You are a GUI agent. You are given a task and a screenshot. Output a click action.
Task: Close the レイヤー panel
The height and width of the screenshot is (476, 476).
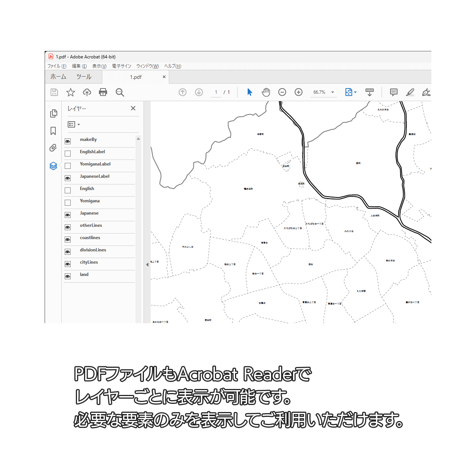point(133,108)
